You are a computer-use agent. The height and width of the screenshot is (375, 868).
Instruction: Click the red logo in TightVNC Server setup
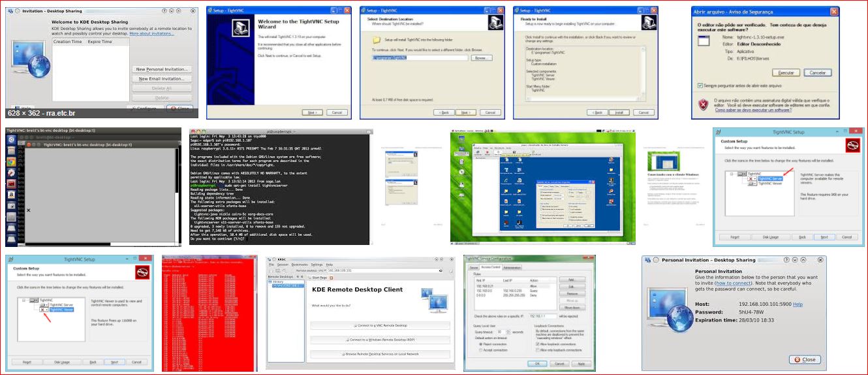(852, 146)
